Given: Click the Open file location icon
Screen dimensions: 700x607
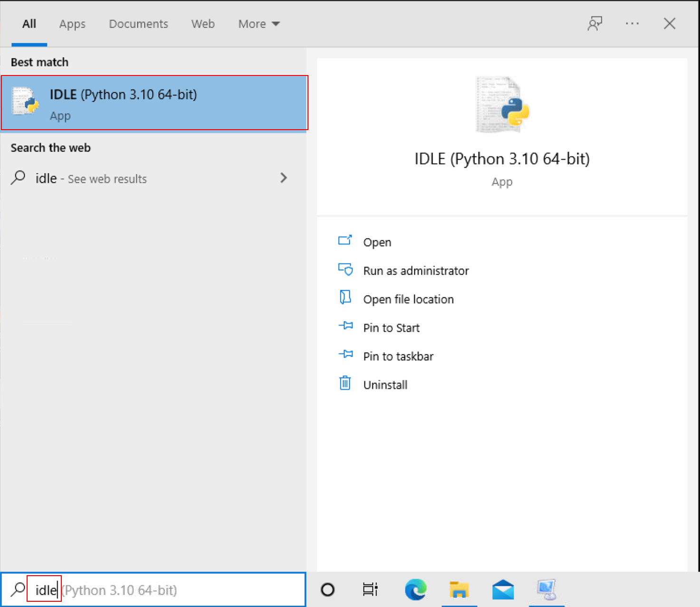Looking at the screenshot, I should click(x=345, y=297).
